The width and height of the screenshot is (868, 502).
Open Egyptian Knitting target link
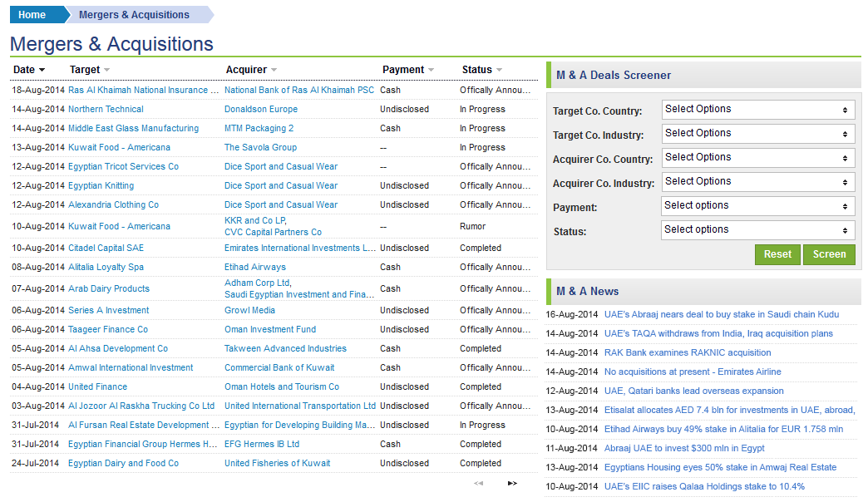click(101, 186)
